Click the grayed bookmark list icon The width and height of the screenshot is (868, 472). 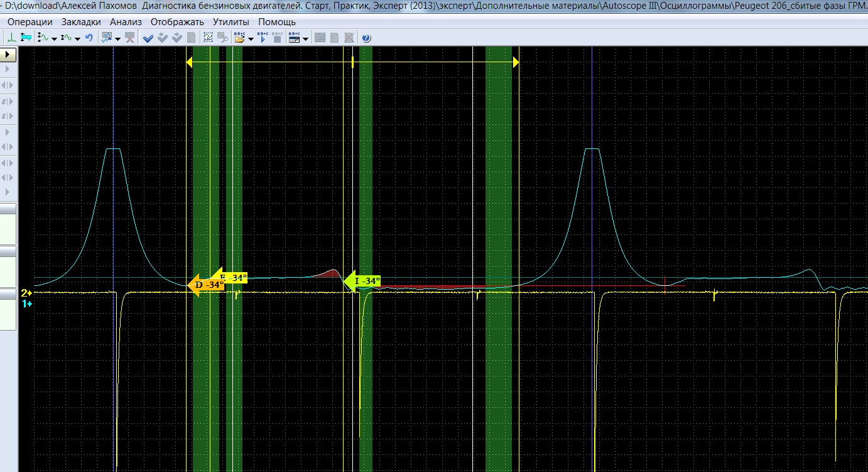[191, 38]
